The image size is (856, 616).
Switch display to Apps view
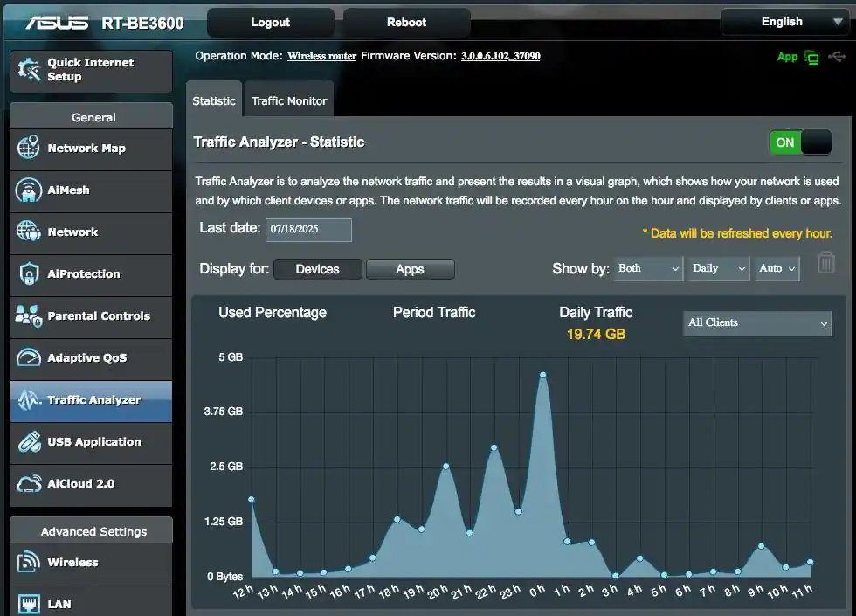click(410, 269)
